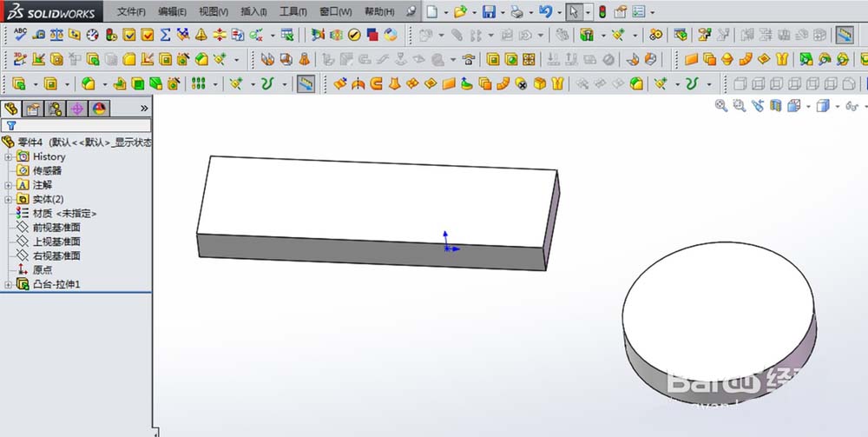Screen dimensions: 868x437
Task: Click the Hide/Show Items glasses icon
Action: pos(852,106)
